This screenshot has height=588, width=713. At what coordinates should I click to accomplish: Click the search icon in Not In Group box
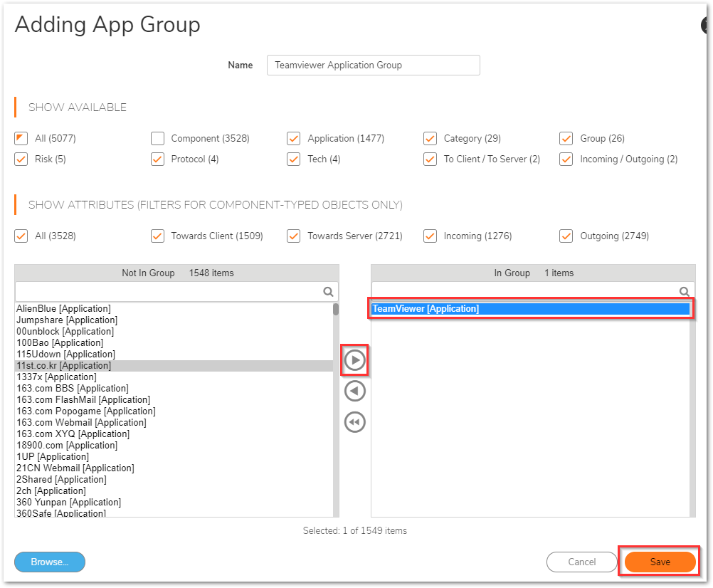(x=328, y=291)
